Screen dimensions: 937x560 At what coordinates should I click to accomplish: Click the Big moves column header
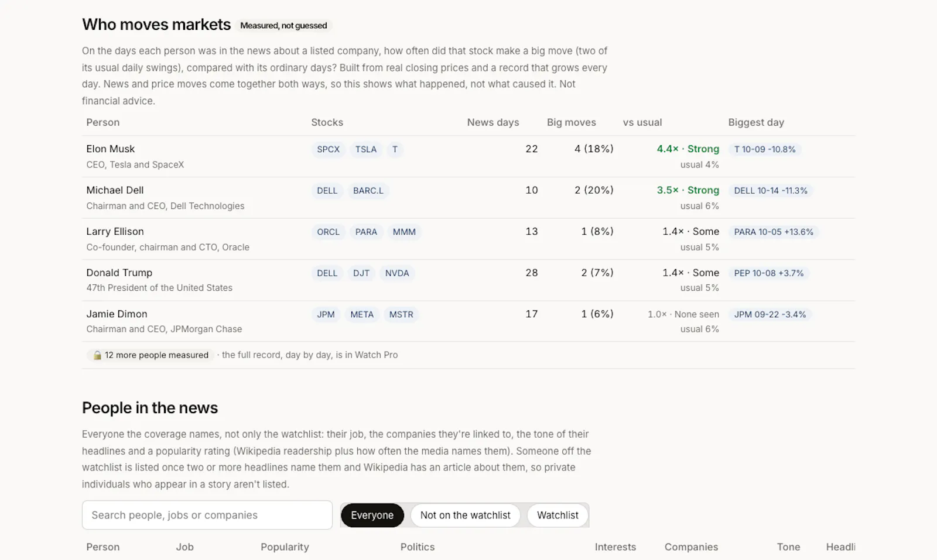pos(572,122)
